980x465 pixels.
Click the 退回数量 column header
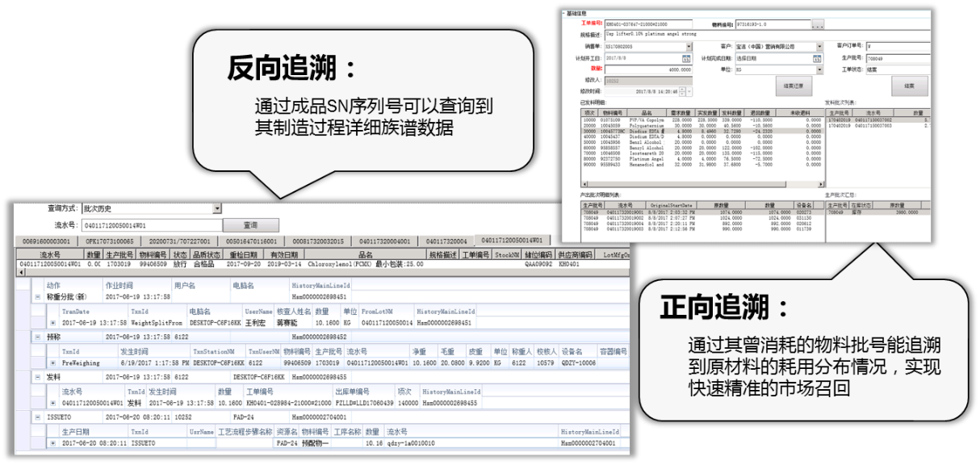coord(761,113)
